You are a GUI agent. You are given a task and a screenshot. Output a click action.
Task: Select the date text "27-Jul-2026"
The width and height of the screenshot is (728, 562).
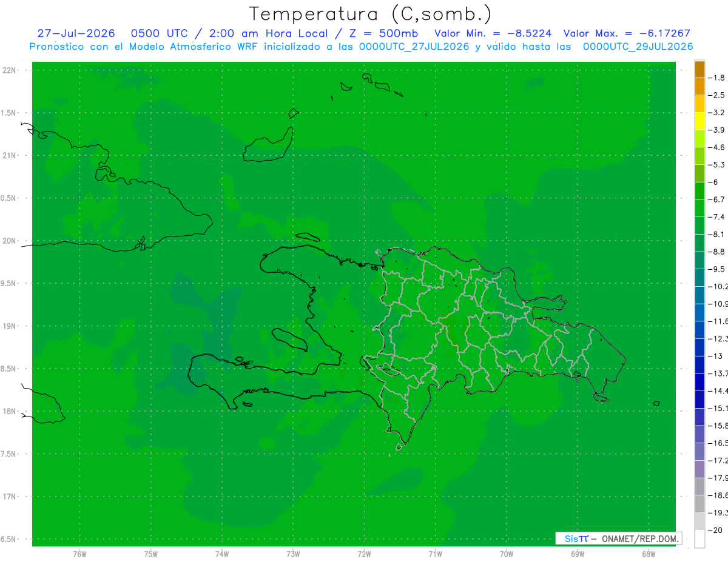[76, 34]
